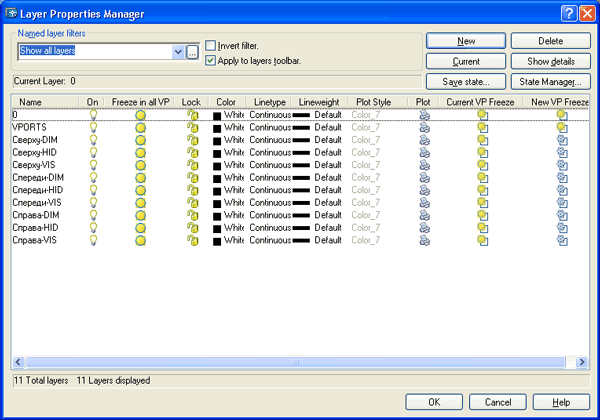Viewport: 600px width, 420px height.
Task: Click the Lineweight column header
Action: click(319, 102)
